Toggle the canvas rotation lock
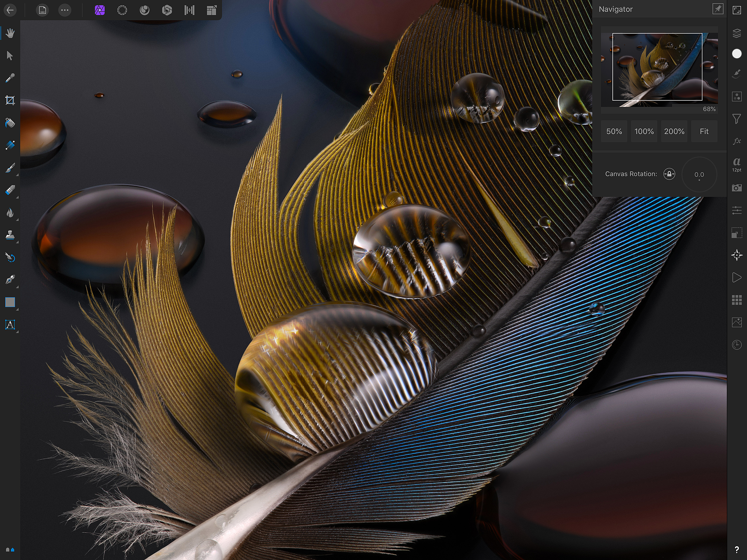 point(669,174)
